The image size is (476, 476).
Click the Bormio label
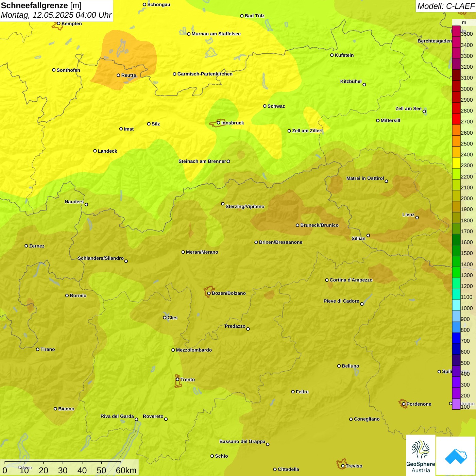[78, 295]
